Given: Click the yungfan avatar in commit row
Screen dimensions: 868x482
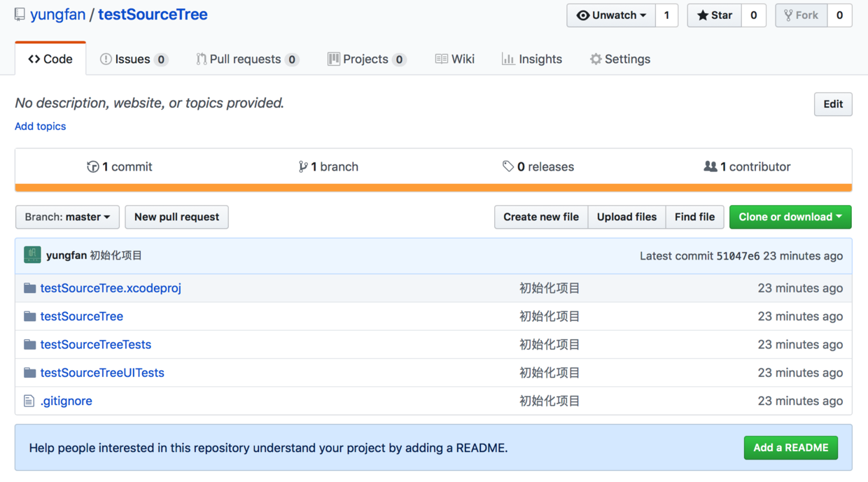Looking at the screenshot, I should [32, 255].
